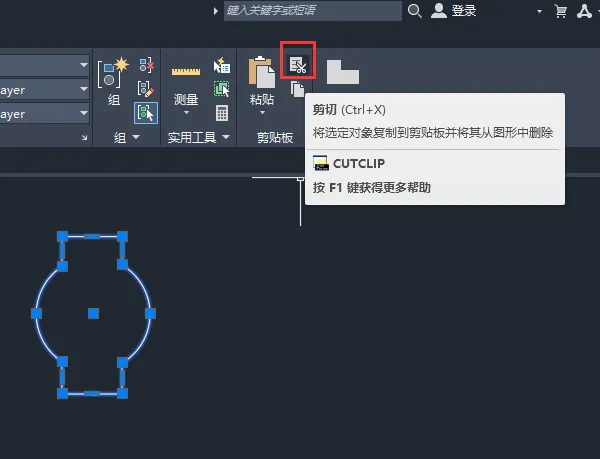Select the Measure ruler tool icon
The width and height of the screenshot is (600, 459).
pyautogui.click(x=186, y=72)
